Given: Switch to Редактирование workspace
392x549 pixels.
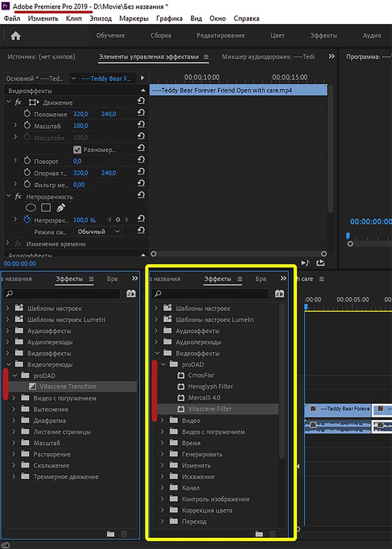Looking at the screenshot, I should pos(221,35).
